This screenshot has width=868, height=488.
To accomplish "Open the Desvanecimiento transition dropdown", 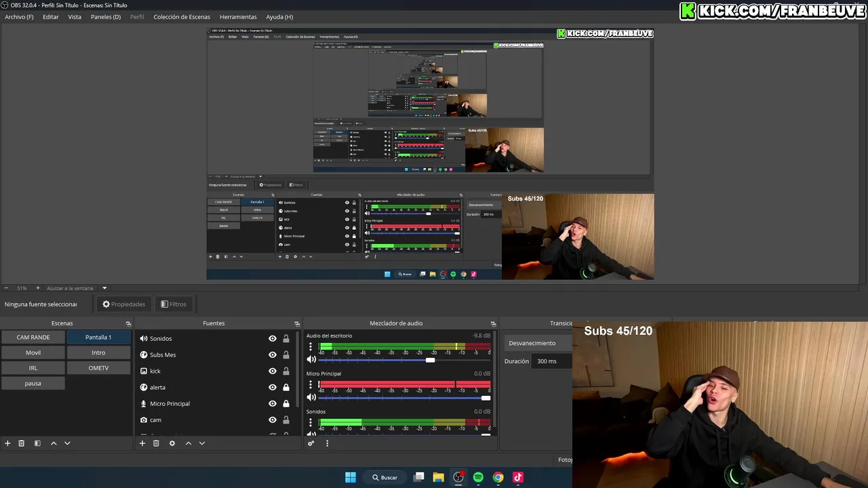I will point(540,343).
